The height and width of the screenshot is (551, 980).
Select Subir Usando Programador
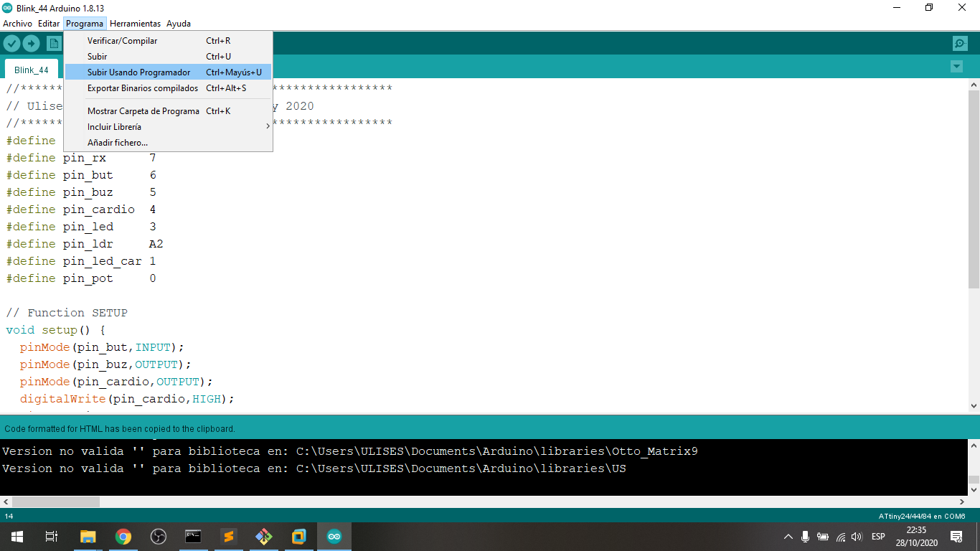click(x=169, y=72)
